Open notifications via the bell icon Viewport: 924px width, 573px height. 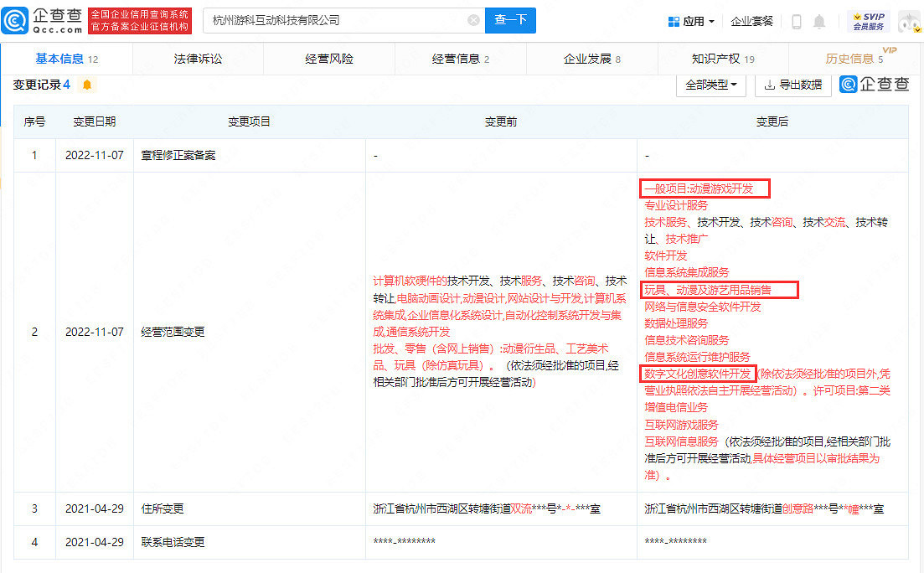click(x=819, y=20)
